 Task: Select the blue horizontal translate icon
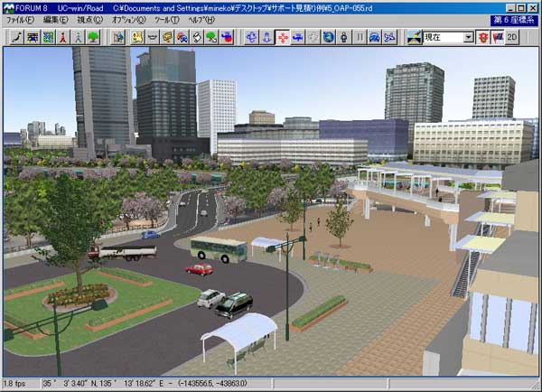pyautogui.click(x=297, y=37)
